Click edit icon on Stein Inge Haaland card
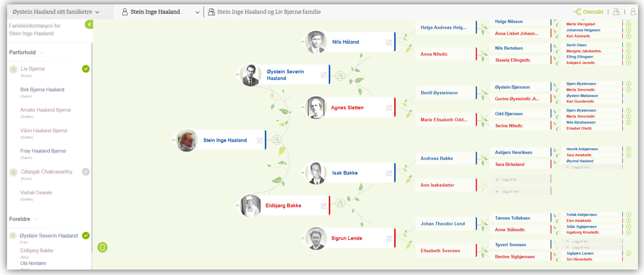The width and height of the screenshot is (644, 275). [x=260, y=140]
